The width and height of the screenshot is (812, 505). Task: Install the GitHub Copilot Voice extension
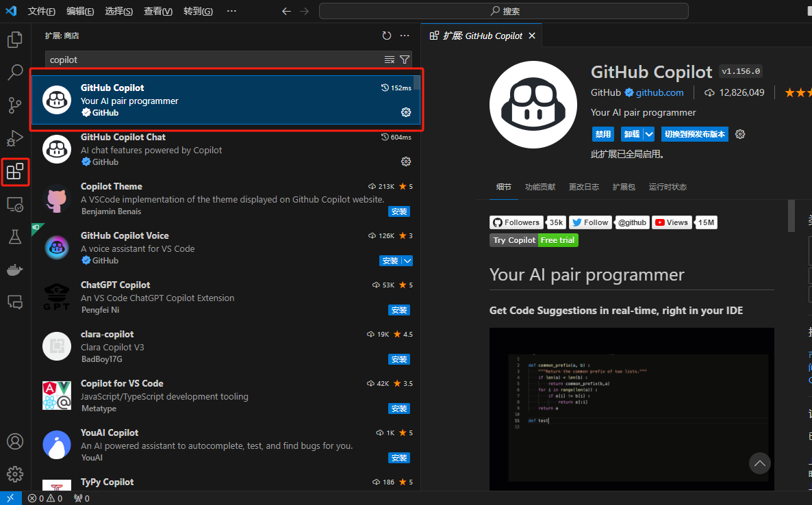tap(390, 261)
